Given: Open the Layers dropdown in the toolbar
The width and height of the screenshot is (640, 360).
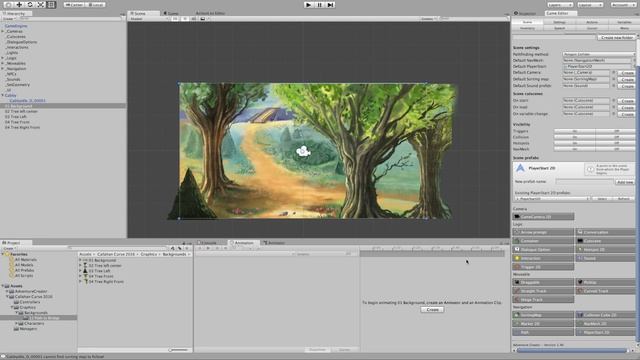Looking at the screenshot, I should click(560, 4).
